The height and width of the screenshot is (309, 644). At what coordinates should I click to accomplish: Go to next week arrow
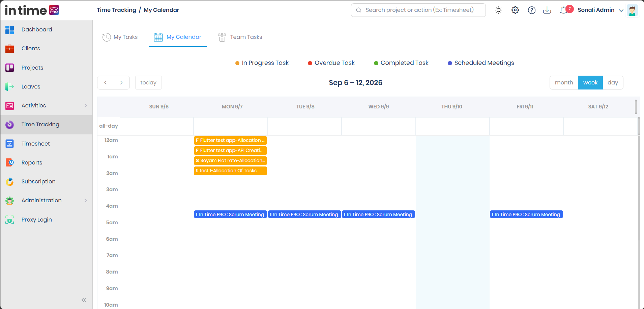pos(121,83)
